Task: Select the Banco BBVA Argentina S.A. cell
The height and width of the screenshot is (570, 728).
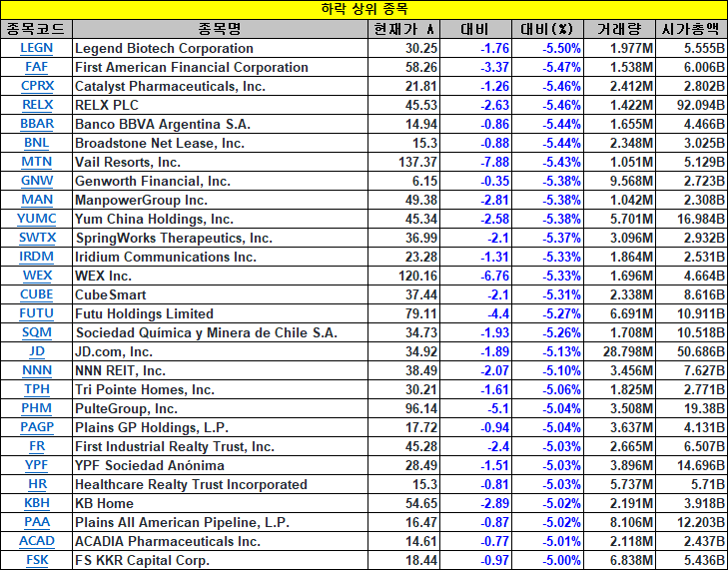Action: pos(220,125)
